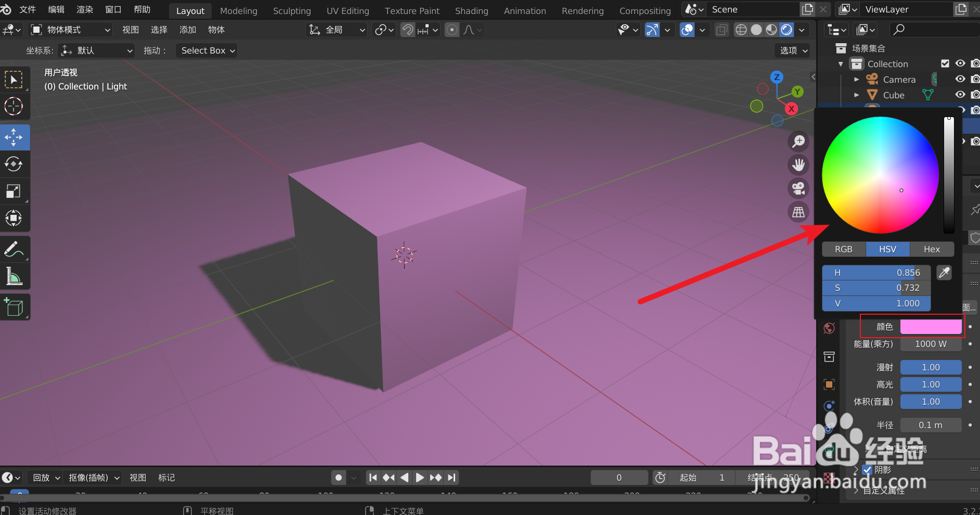Select the Scale tool
The width and height of the screenshot is (980, 515).
click(x=14, y=191)
